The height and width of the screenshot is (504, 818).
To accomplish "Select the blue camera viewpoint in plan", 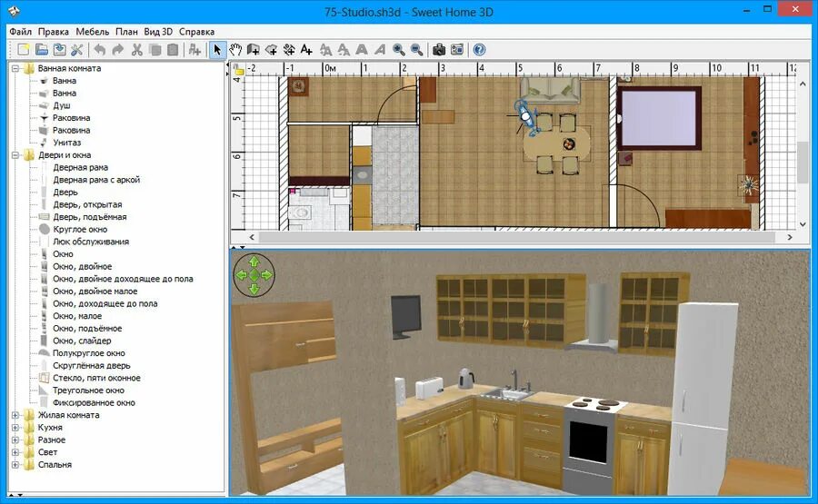I will [x=526, y=117].
